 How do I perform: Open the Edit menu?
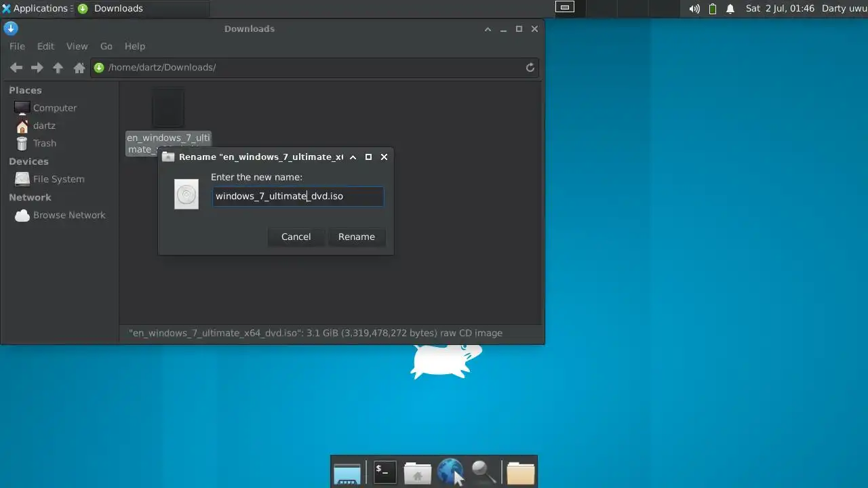[x=45, y=46]
